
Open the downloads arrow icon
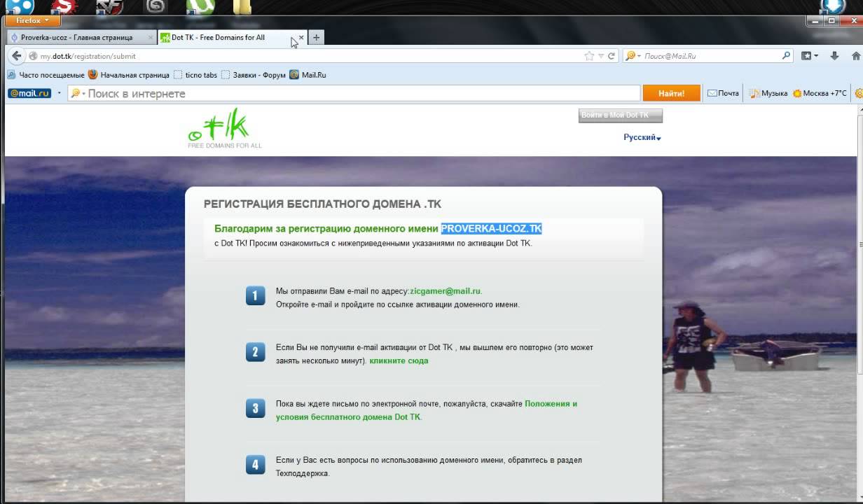coord(834,56)
